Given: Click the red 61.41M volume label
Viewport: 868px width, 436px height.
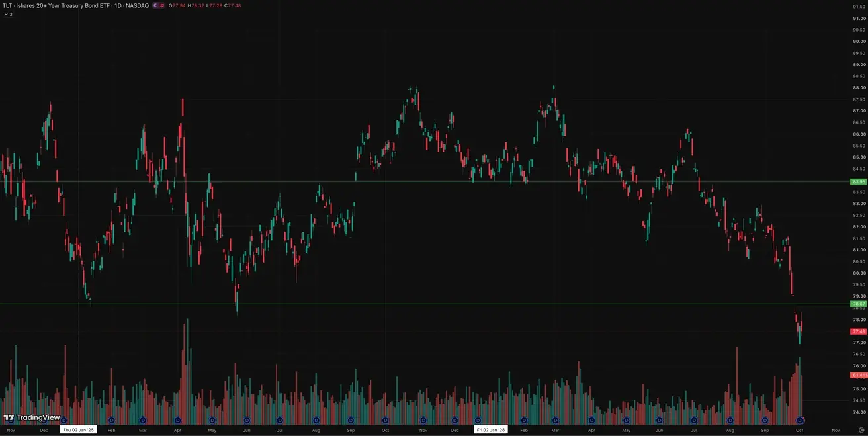Looking at the screenshot, I should tap(859, 375).
